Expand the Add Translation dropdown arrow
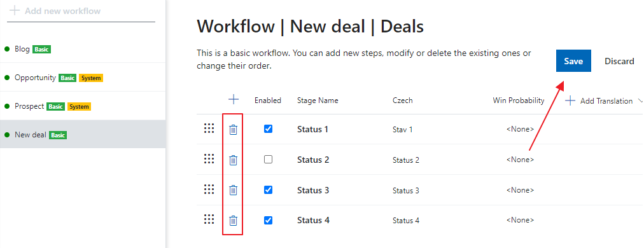Viewport: 644px width, 248px height. (x=640, y=100)
